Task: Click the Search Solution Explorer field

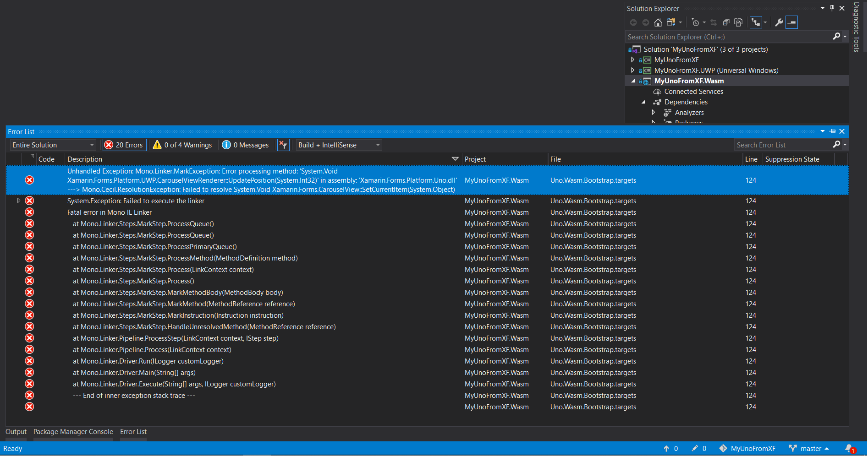Action: tap(729, 37)
